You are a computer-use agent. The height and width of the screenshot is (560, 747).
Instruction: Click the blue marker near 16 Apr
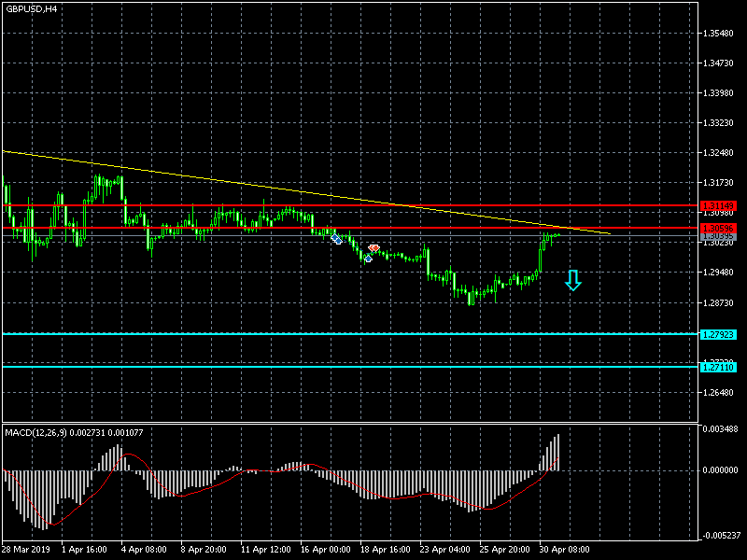coord(336,239)
